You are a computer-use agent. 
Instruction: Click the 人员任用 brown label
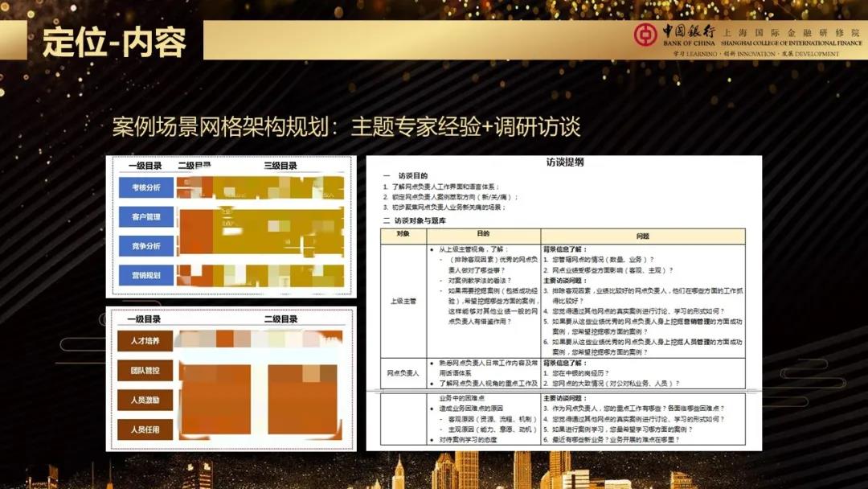(x=145, y=429)
